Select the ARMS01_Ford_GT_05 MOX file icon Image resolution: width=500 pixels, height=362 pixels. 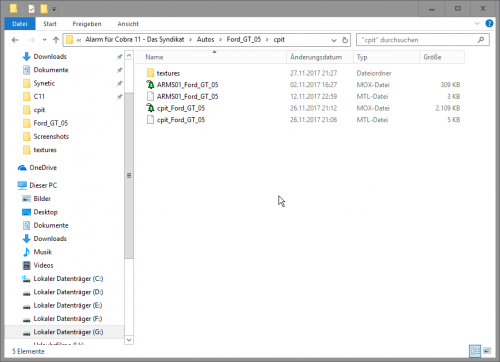[150, 85]
